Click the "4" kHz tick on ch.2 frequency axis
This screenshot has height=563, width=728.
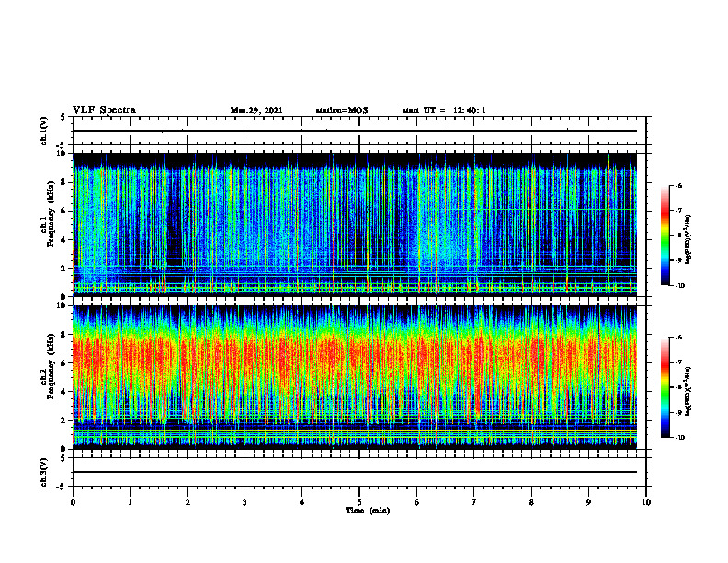pyautogui.click(x=64, y=392)
